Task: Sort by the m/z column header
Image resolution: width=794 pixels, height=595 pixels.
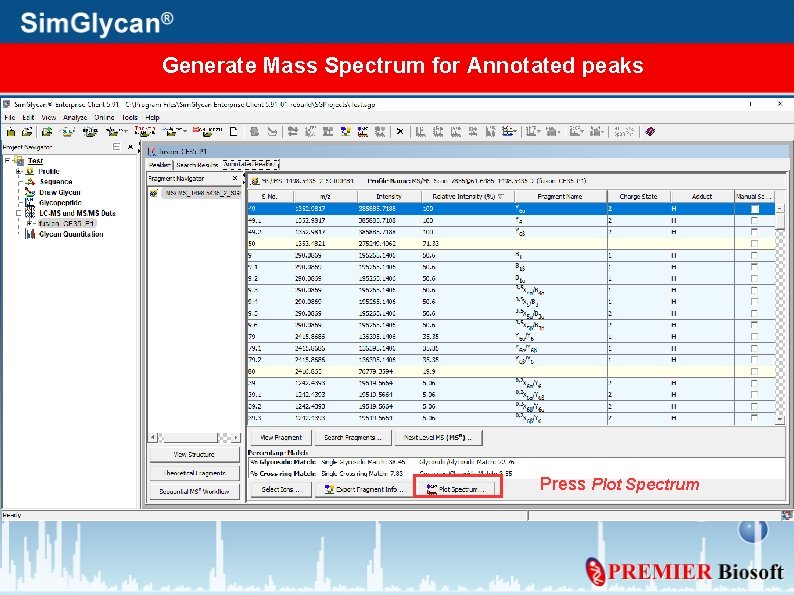Action: [x=325, y=196]
